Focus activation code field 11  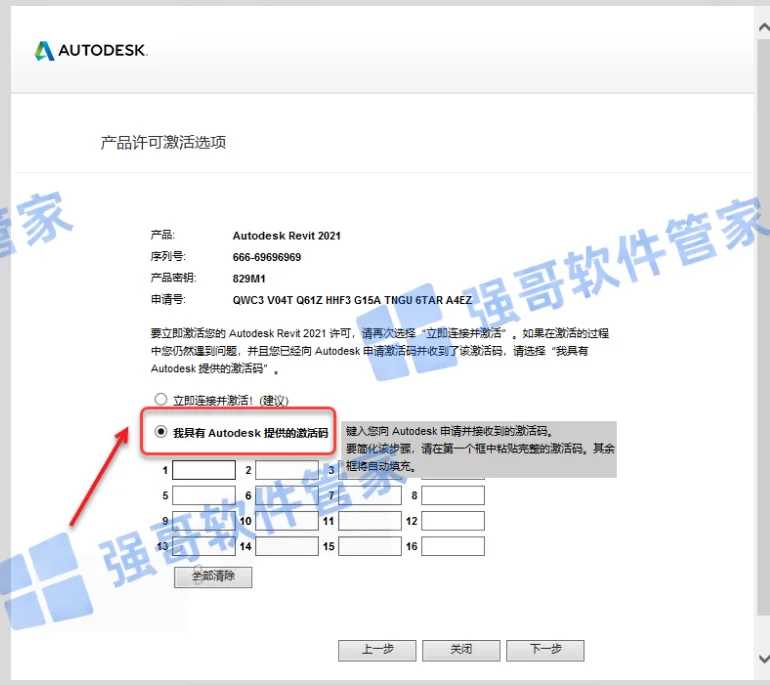pos(370,521)
